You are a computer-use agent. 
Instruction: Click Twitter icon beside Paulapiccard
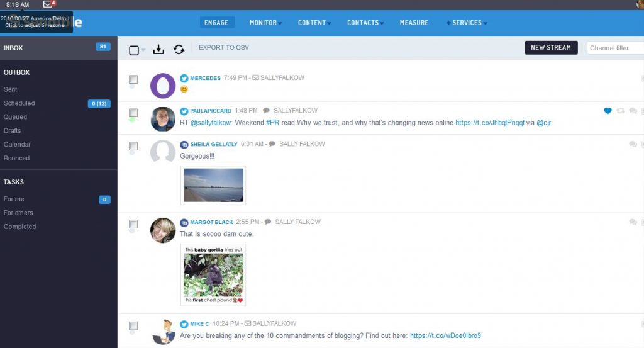pyautogui.click(x=184, y=111)
